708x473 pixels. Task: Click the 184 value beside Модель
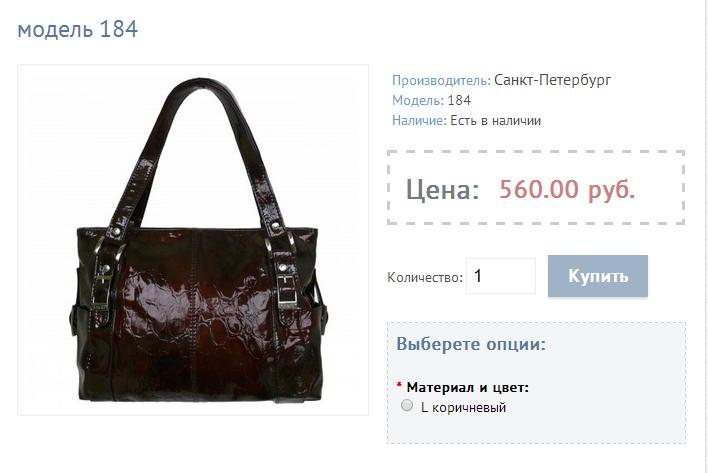tap(459, 100)
